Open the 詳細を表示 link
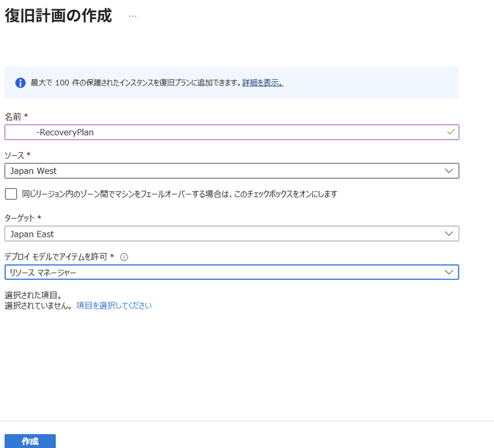 [x=263, y=83]
